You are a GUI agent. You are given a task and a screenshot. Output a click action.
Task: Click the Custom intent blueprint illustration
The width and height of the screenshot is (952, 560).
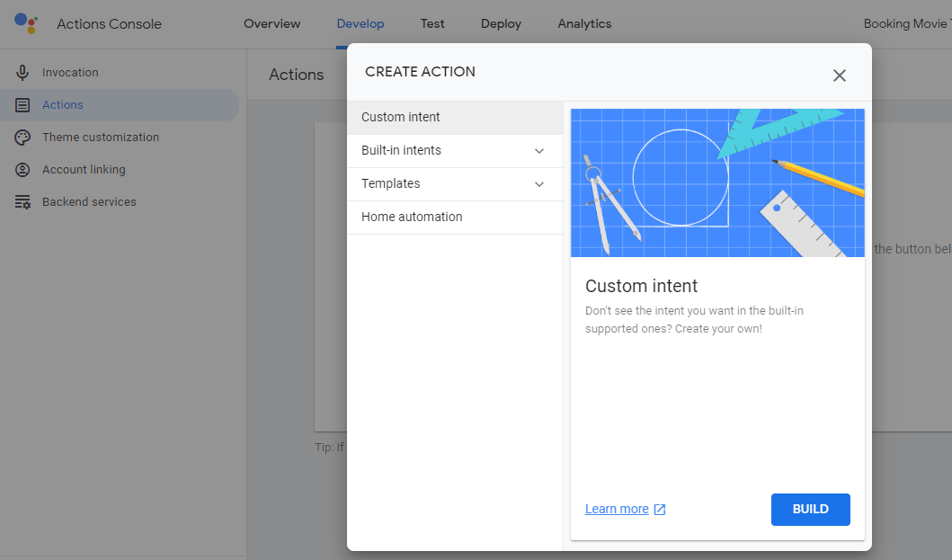717,182
